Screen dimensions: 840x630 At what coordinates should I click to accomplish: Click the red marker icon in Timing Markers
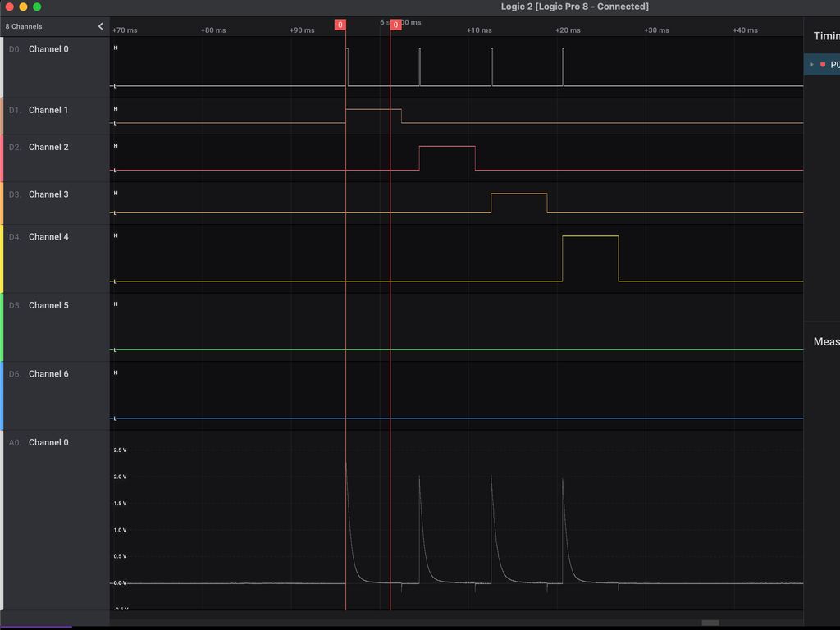tap(823, 65)
